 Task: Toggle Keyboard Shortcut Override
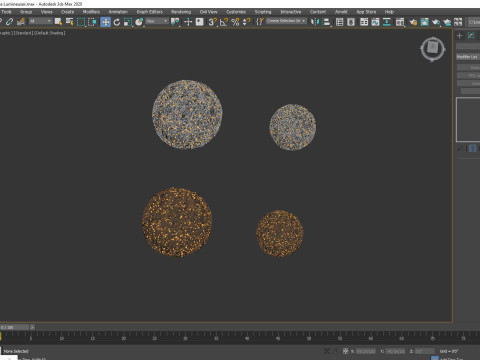point(199,22)
